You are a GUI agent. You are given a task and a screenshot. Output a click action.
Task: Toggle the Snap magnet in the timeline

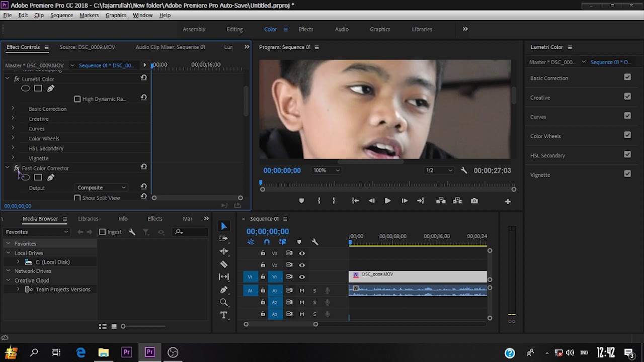point(267,242)
